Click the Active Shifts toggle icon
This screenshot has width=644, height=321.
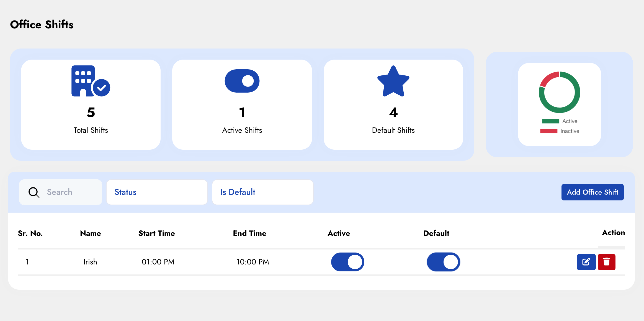click(242, 81)
